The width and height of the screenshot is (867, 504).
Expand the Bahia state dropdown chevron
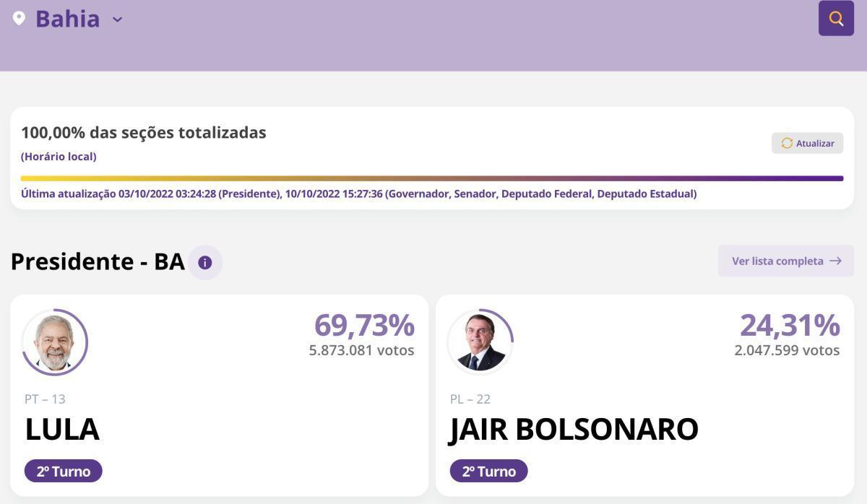117,19
